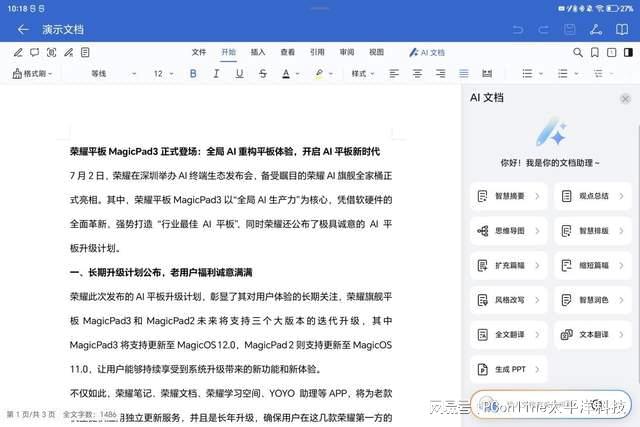The height and width of the screenshot is (427, 640).
Task: Click the AI 文档 toolbar button
Action: pos(427,52)
